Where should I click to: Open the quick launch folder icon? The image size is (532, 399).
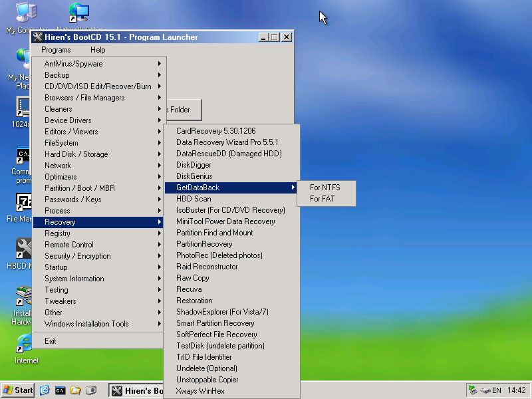coord(75,390)
